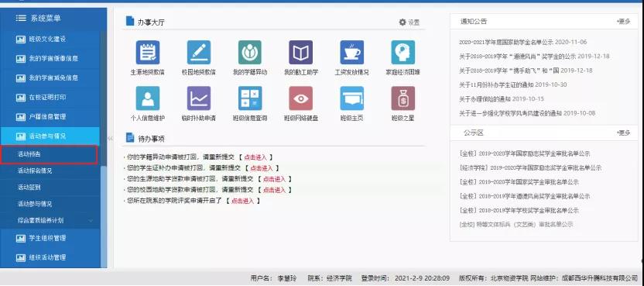Viewport: 644px width, 286px height.
Task: Open the 生源地贷款信 clipboard icon
Action: pos(147,52)
